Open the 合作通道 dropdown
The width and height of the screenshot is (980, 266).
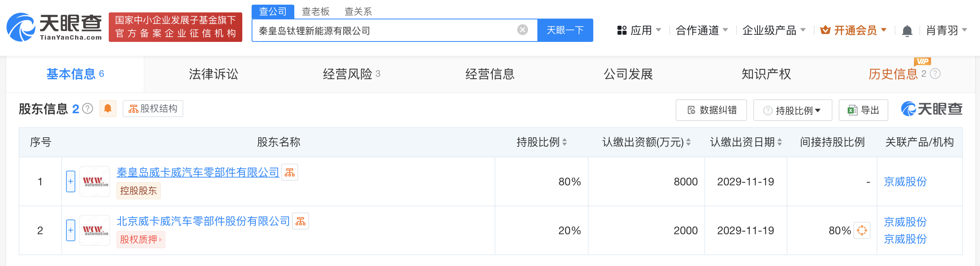click(x=702, y=30)
